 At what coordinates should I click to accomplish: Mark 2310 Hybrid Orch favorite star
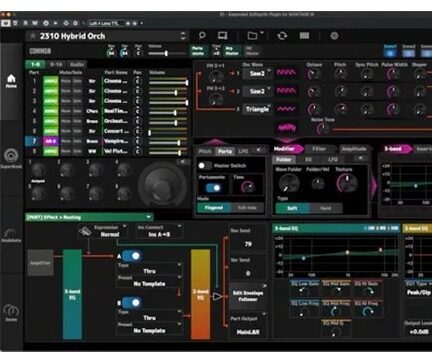pyautogui.click(x=33, y=36)
